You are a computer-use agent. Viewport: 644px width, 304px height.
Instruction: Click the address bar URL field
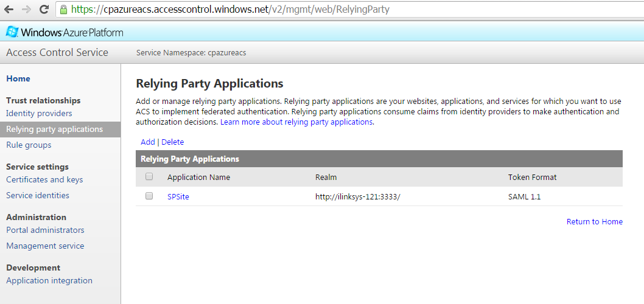point(350,10)
